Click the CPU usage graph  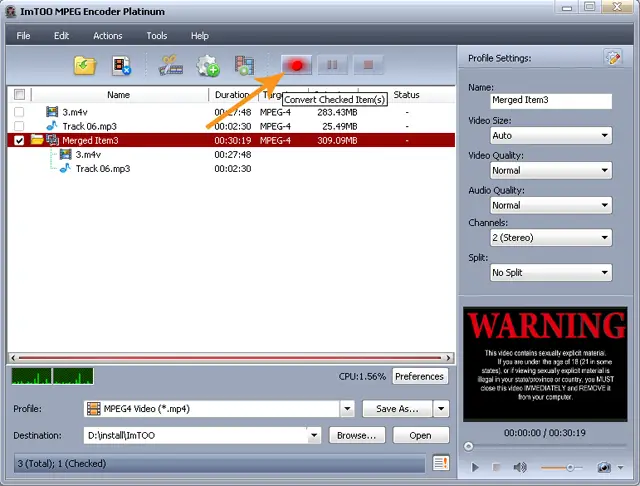pos(52,376)
